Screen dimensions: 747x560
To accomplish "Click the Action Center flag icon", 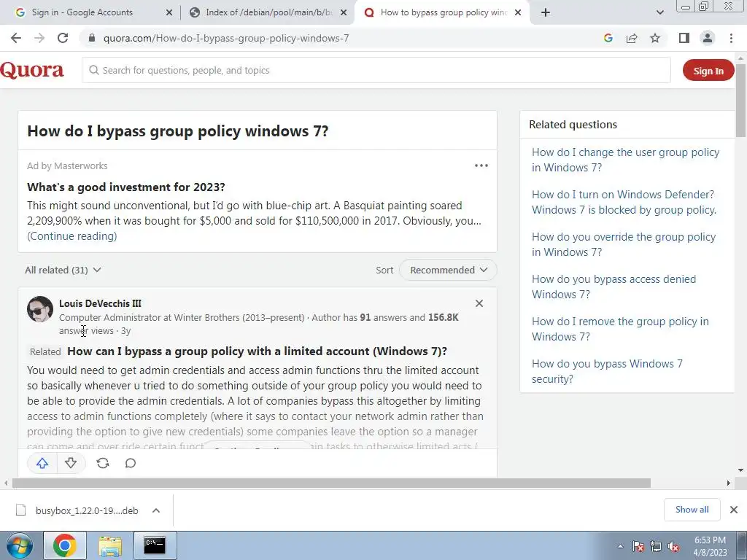I will click(x=638, y=546).
